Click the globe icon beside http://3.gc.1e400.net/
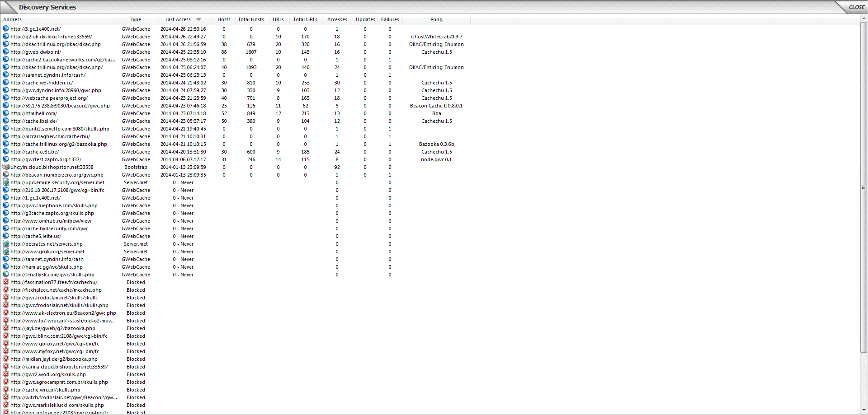Screen dimensions: 868x415 6,28
